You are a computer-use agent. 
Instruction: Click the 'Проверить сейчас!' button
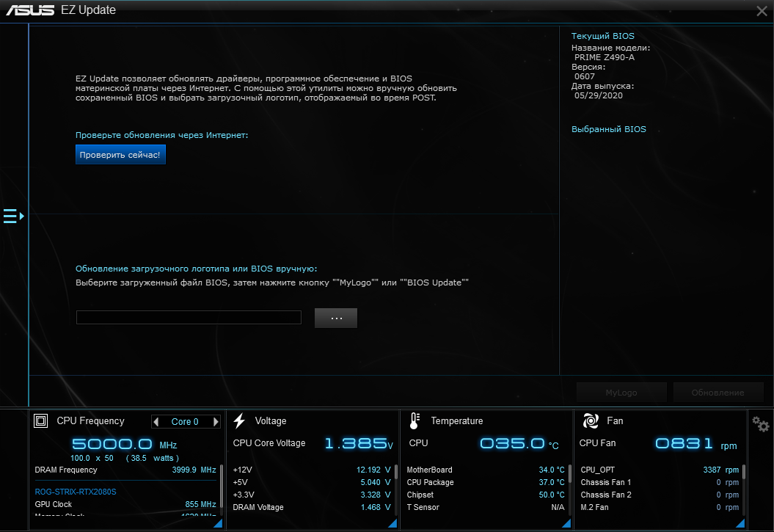(120, 155)
